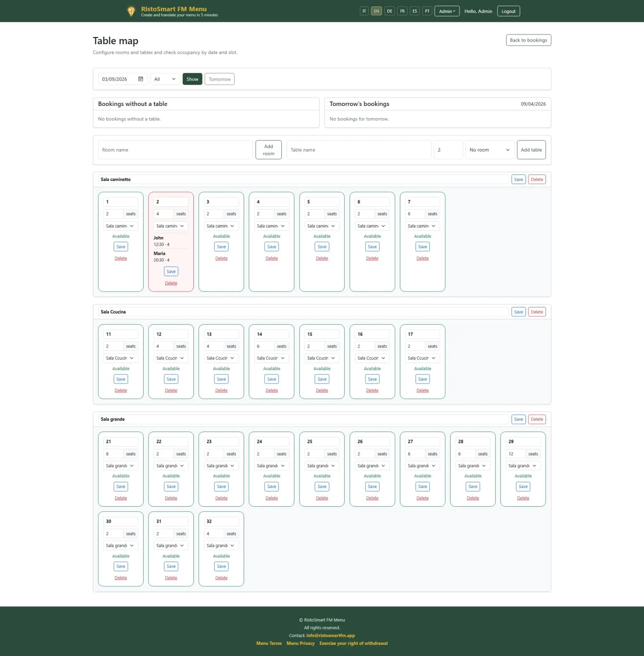Save the Sala grande room name
The image size is (644, 656).
518,419
